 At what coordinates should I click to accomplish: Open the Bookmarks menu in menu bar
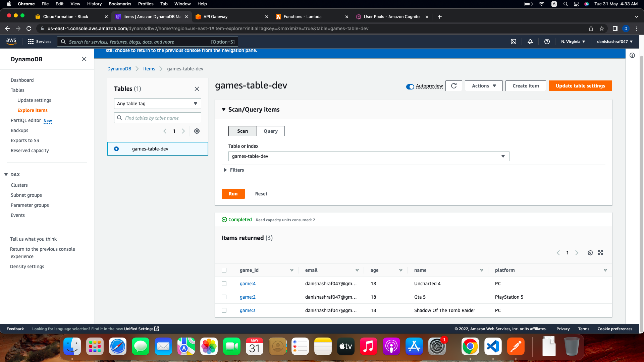[x=120, y=4]
